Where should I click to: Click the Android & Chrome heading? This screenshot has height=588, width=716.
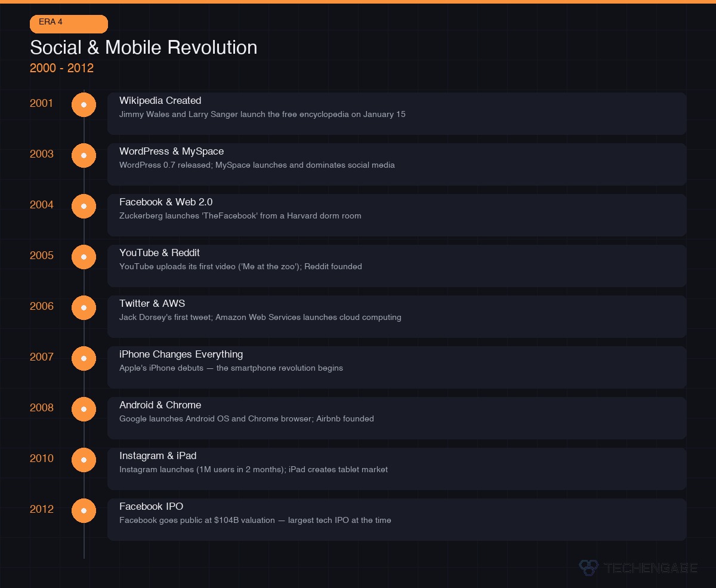(x=160, y=405)
